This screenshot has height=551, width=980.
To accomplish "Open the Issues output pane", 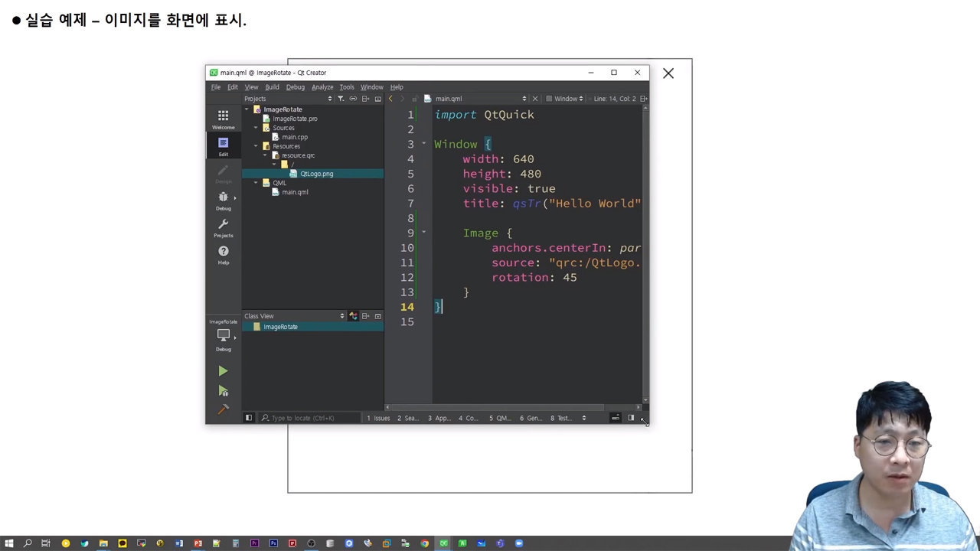I will 378,418.
